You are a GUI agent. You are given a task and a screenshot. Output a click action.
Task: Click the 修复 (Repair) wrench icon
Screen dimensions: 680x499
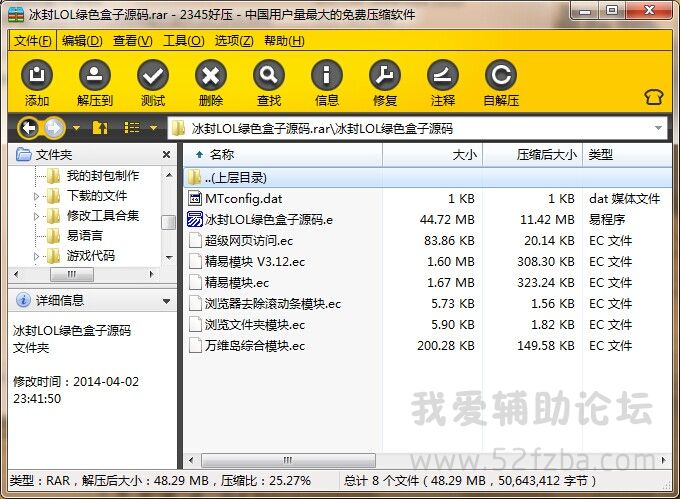[385, 75]
